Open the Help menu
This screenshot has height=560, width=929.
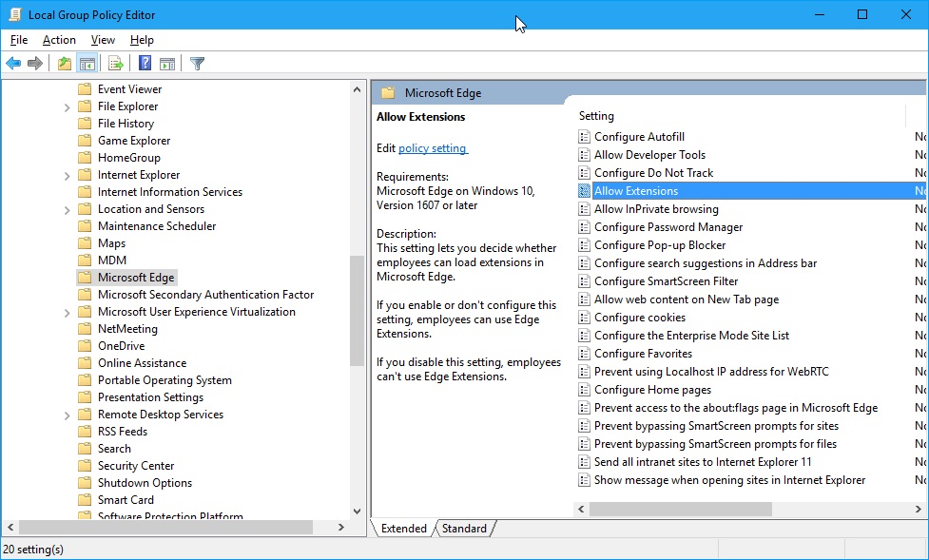(x=143, y=40)
